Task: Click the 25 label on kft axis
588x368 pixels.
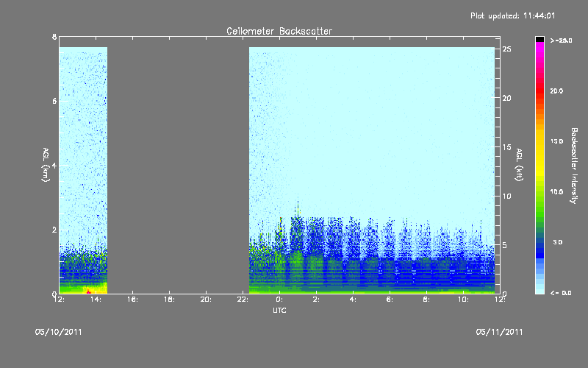Action: pos(507,49)
